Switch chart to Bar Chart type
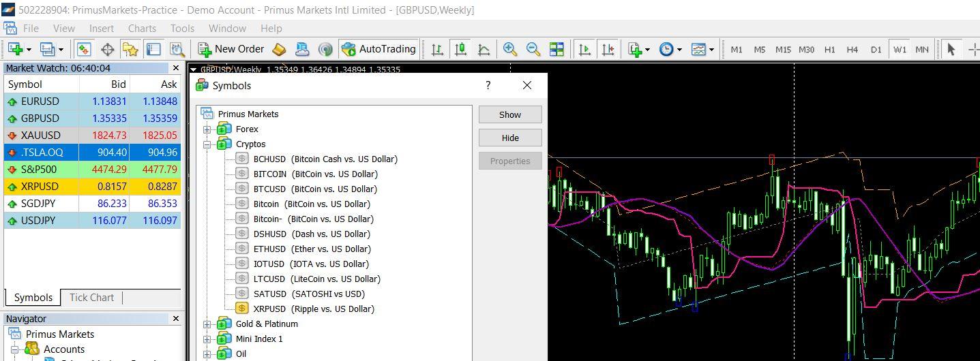Image resolution: width=980 pixels, height=361 pixels. [x=437, y=49]
